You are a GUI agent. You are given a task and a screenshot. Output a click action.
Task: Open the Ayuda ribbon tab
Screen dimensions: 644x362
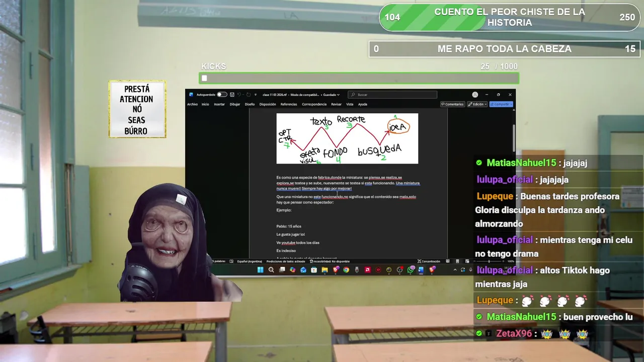363,104
